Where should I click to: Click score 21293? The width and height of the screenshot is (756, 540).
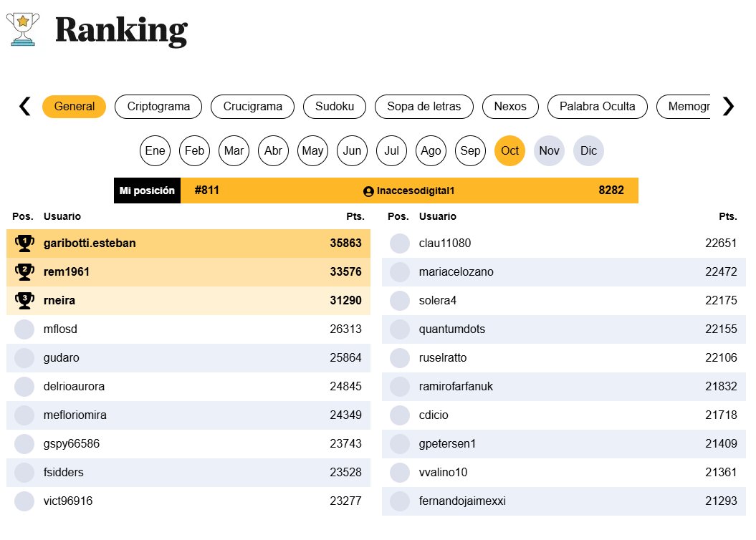coord(722,501)
